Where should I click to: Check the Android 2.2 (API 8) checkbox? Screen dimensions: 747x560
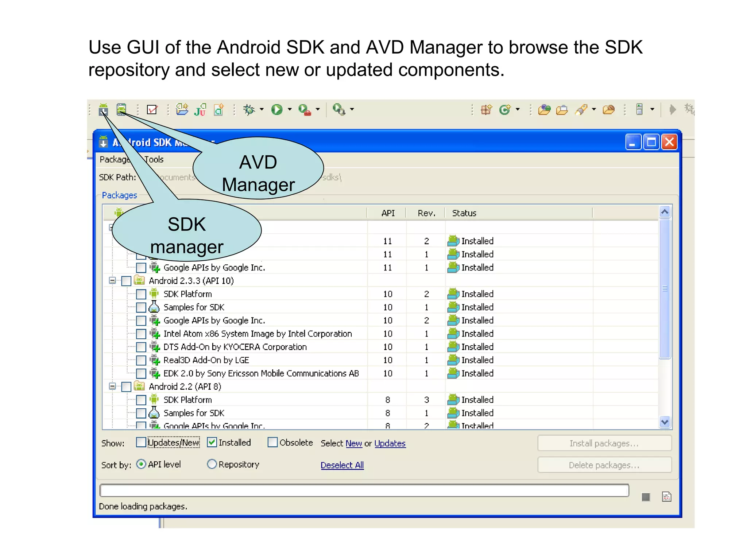[x=126, y=386]
